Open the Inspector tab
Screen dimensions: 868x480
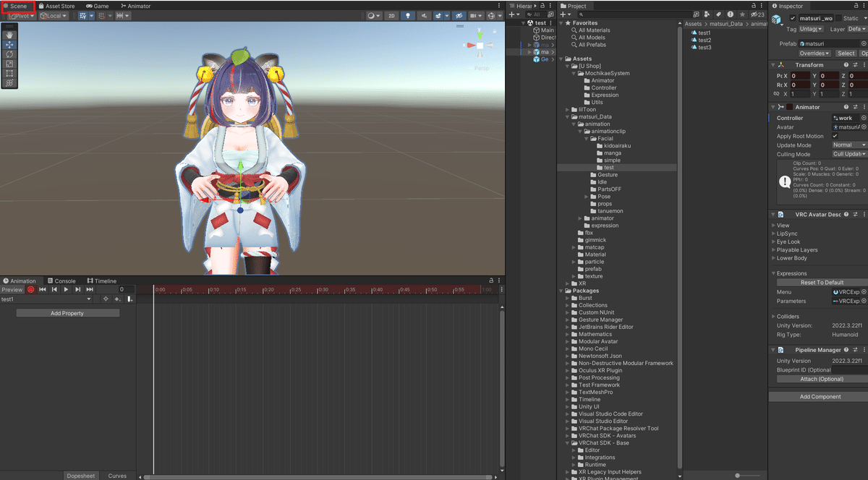(x=787, y=6)
